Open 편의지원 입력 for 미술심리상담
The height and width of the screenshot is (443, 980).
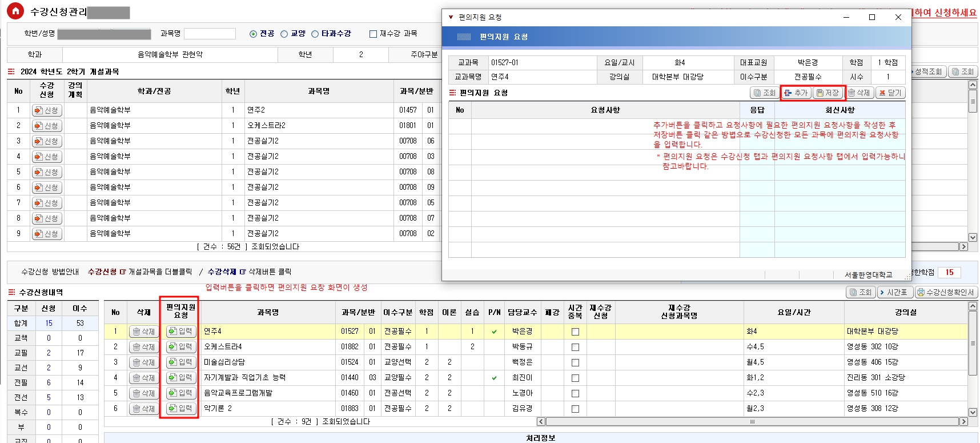[x=181, y=362]
